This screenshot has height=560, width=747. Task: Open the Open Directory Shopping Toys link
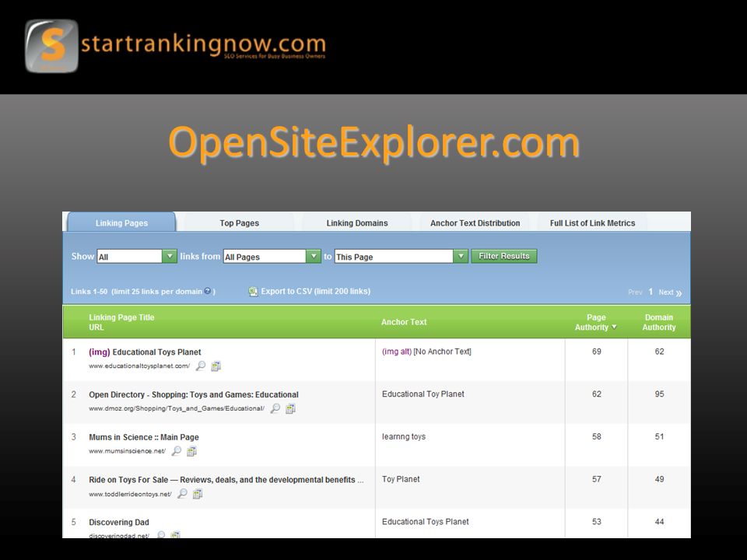click(x=194, y=394)
